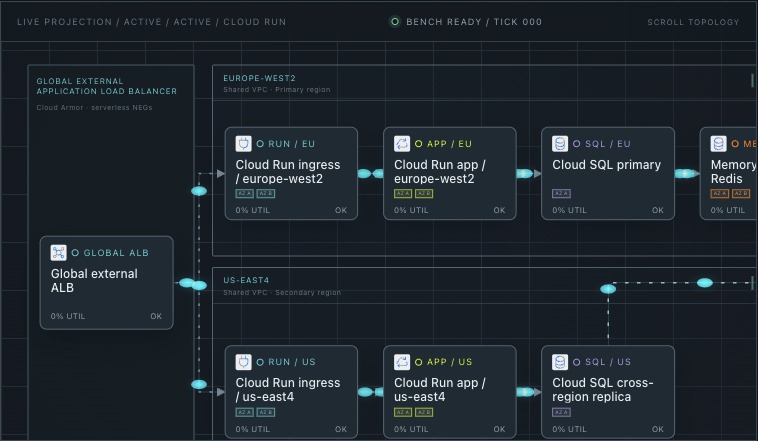Open Cloud Run app / us-east4 title
Viewport: 758px width, 441px height.
click(440, 390)
